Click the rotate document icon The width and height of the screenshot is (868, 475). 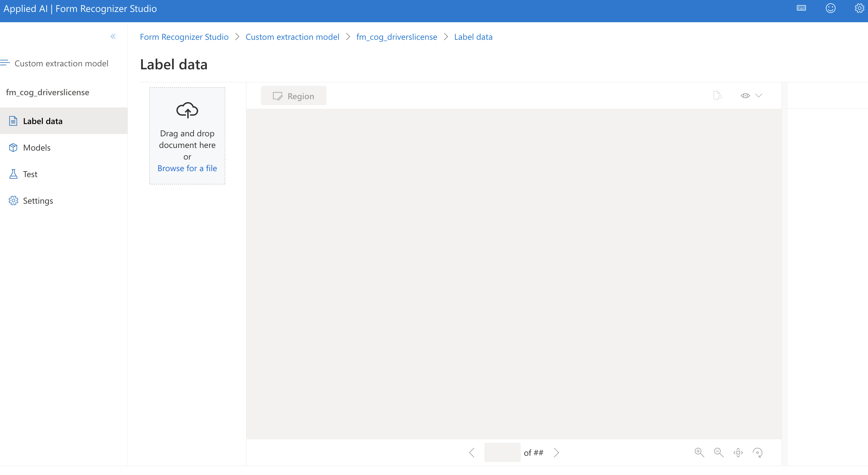tap(757, 452)
